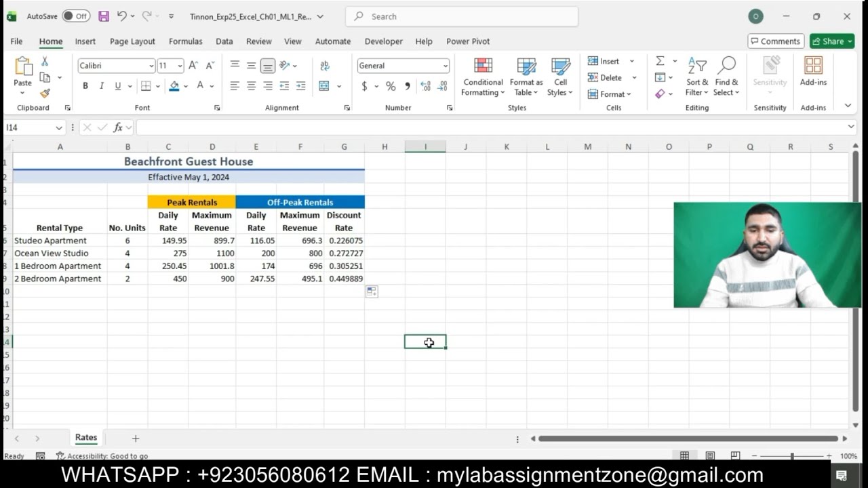
Task: Click Accounting Number Format dollar icon
Action: (365, 86)
